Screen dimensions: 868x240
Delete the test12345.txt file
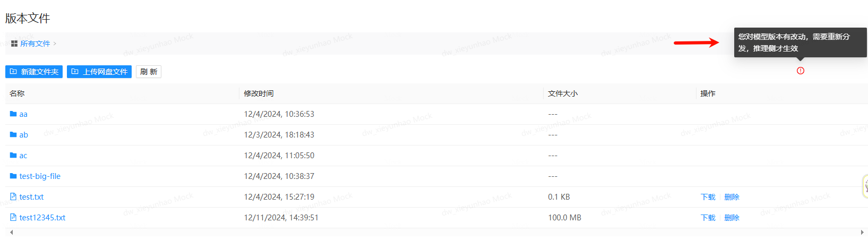(x=732, y=218)
